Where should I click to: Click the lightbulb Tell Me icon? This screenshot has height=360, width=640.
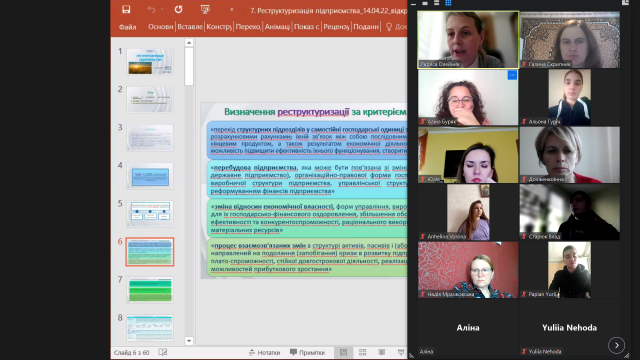click(389, 27)
